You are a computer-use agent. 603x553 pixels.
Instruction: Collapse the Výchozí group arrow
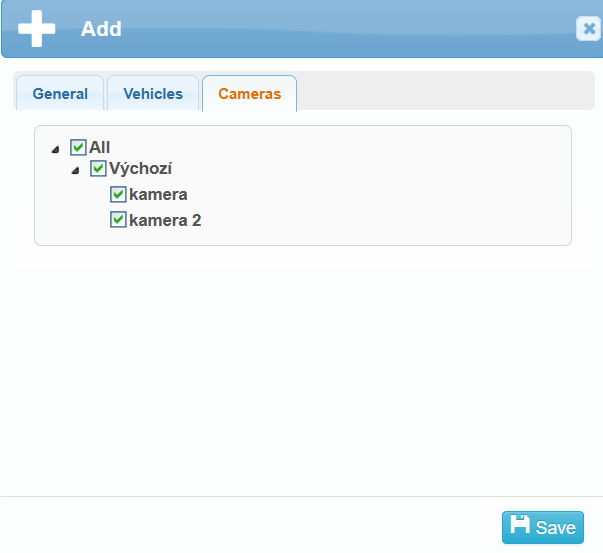(x=75, y=171)
